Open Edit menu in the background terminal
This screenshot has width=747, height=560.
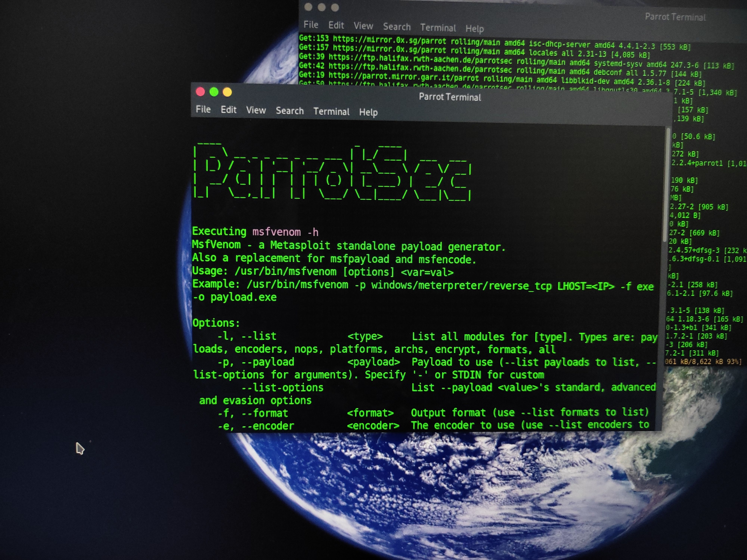(x=336, y=25)
